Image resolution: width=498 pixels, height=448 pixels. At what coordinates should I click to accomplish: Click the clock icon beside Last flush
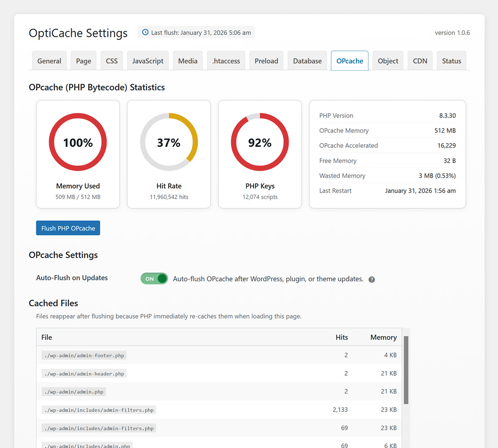pos(145,32)
